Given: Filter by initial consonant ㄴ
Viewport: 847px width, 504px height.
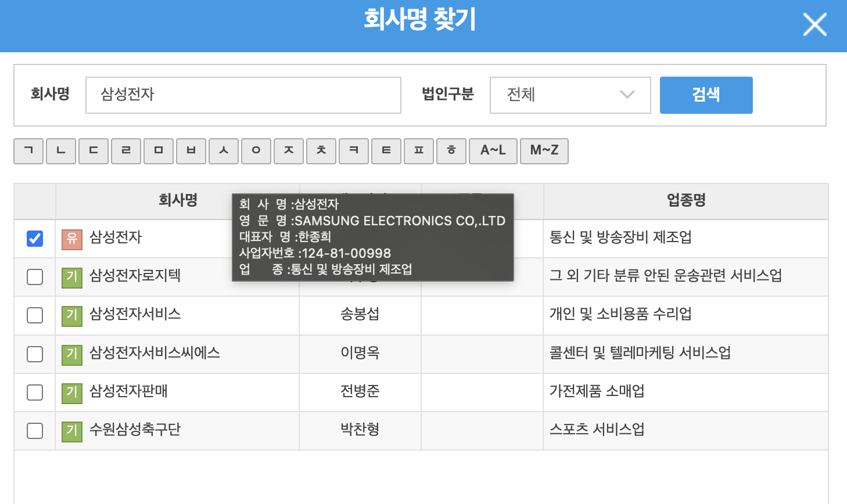Looking at the screenshot, I should (61, 151).
